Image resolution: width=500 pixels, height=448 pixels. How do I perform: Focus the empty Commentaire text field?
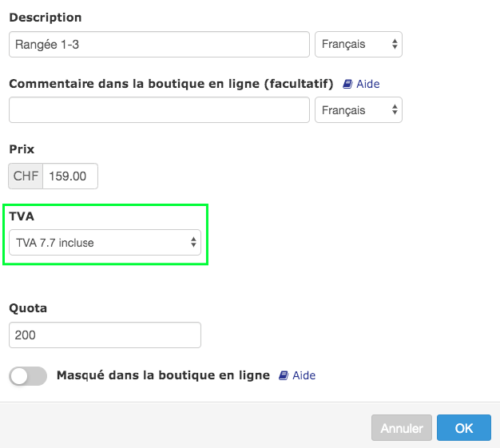[159, 110]
